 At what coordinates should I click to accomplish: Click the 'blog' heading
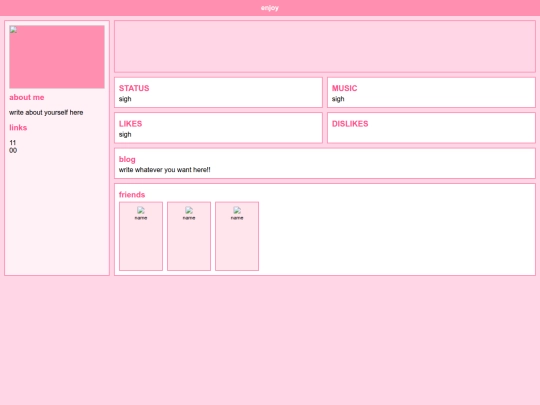(x=127, y=159)
